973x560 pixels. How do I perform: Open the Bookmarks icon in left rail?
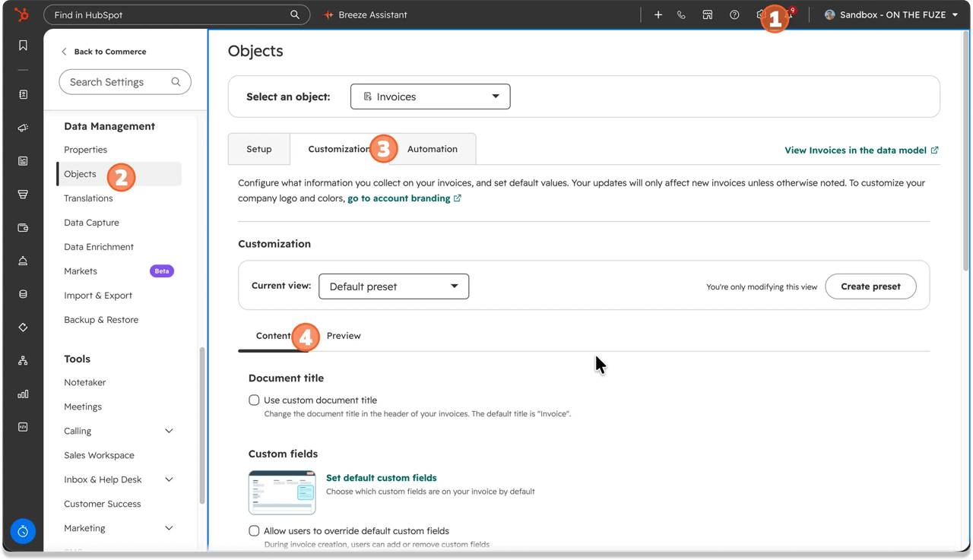[x=23, y=46]
